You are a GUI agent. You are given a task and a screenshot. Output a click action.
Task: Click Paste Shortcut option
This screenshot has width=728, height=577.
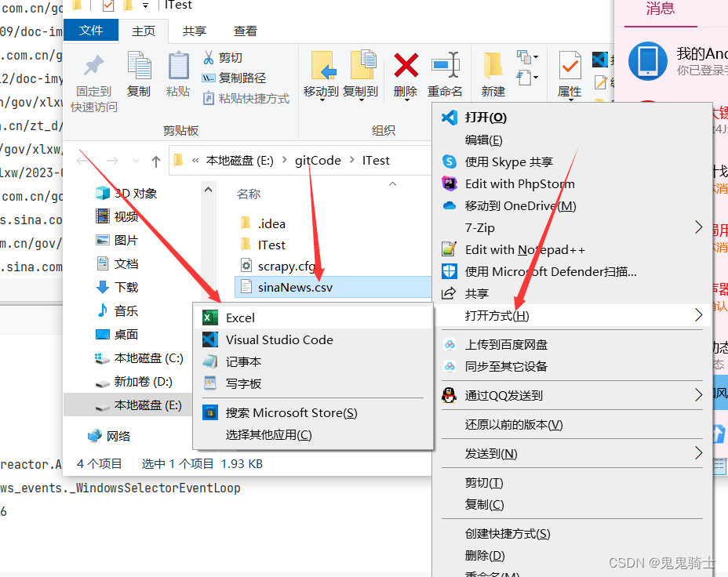tap(246, 98)
